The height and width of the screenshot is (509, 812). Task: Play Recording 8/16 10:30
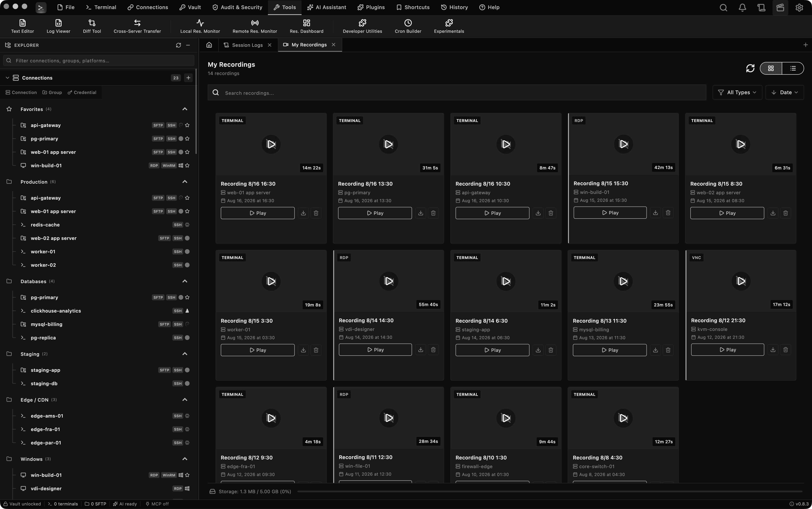coord(492,213)
